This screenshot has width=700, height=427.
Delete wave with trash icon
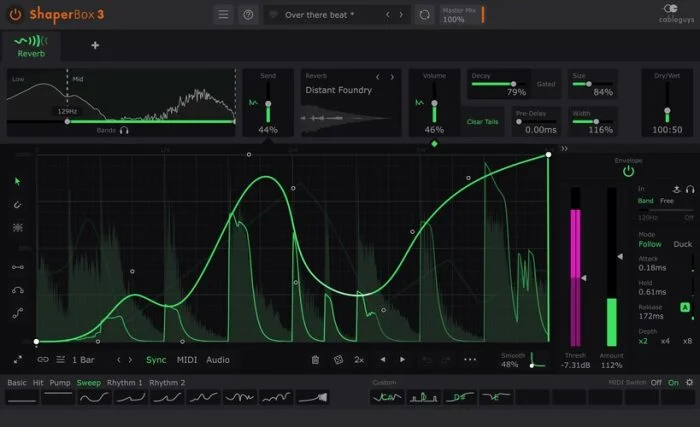pyautogui.click(x=315, y=360)
